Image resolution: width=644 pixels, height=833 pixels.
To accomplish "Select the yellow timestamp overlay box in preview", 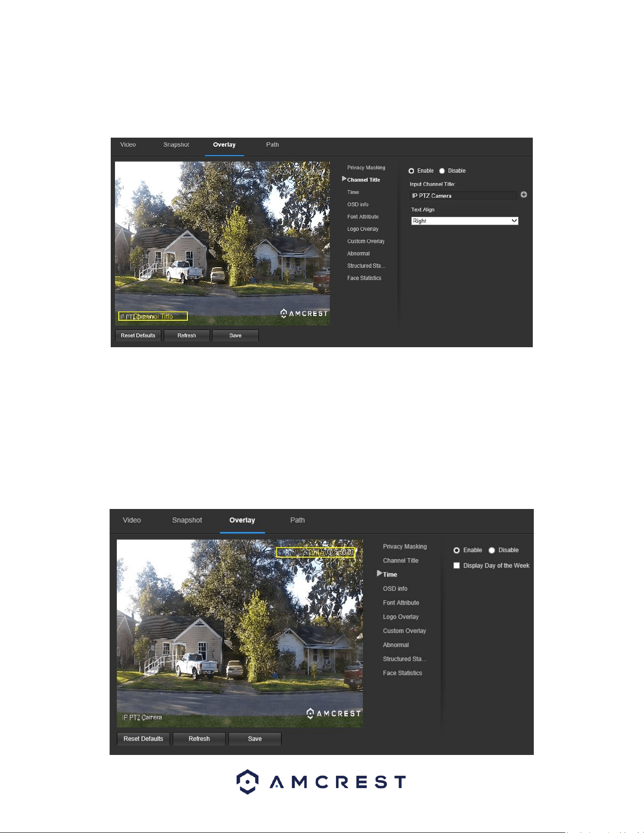I will click(316, 552).
